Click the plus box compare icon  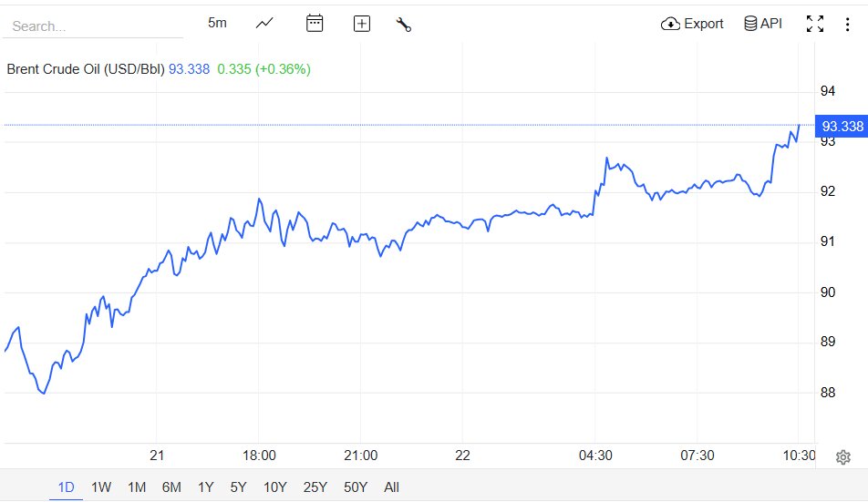[361, 24]
